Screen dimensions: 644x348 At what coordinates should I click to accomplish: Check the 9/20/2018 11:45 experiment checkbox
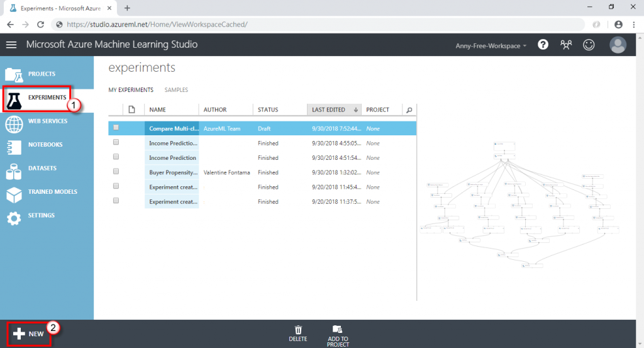click(116, 186)
